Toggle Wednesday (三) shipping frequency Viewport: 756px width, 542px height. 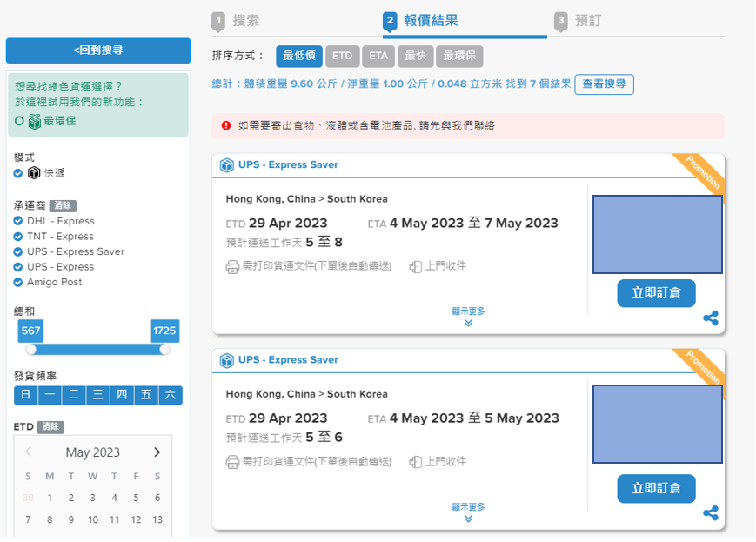pos(98,395)
